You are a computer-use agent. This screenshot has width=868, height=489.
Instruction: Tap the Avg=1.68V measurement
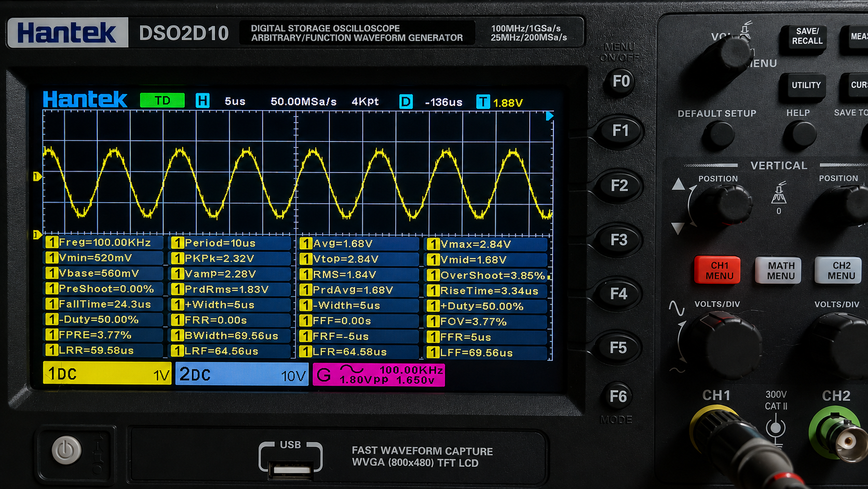359,243
